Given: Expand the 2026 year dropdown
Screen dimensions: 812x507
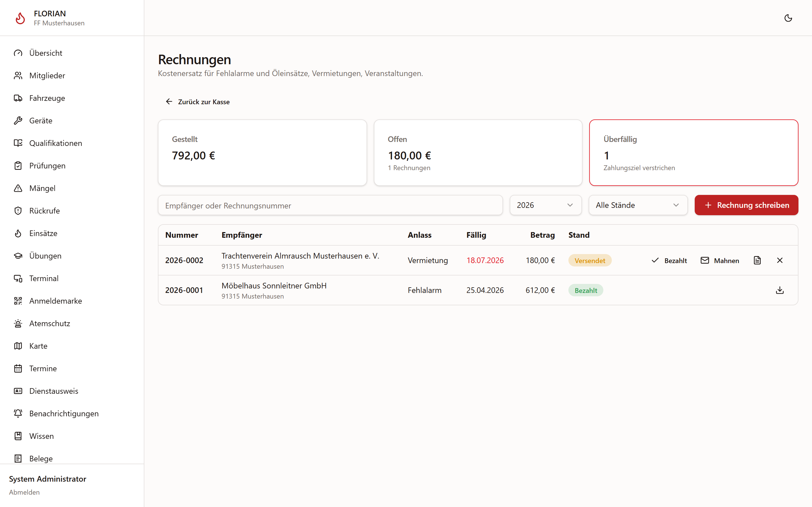Looking at the screenshot, I should (546, 205).
